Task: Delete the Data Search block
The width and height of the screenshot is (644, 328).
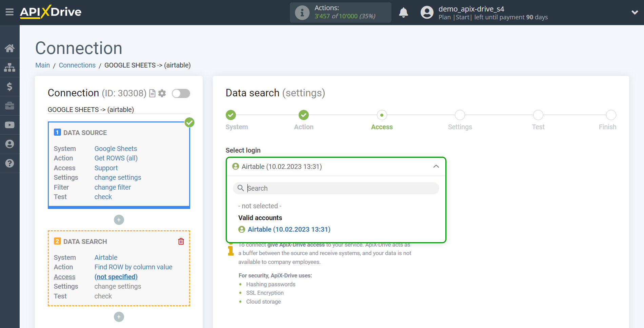Action: (181, 242)
